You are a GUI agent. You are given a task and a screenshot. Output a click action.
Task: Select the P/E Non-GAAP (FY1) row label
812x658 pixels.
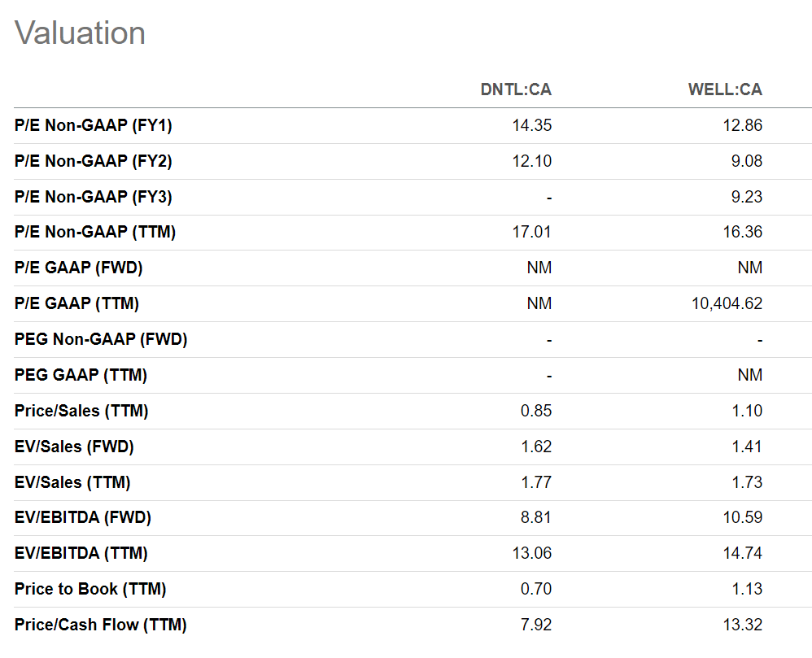click(94, 126)
